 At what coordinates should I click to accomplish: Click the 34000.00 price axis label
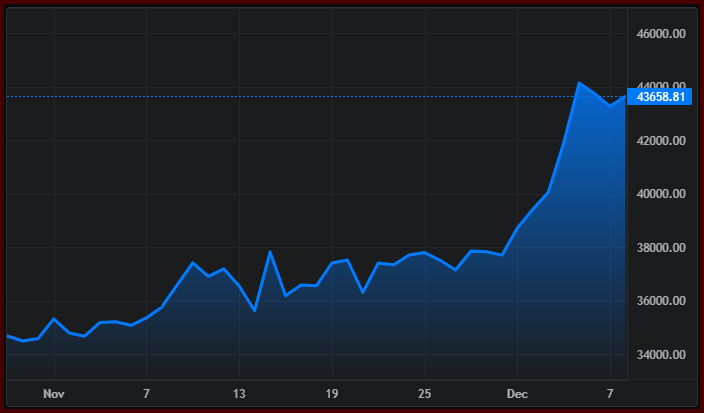[661, 355]
